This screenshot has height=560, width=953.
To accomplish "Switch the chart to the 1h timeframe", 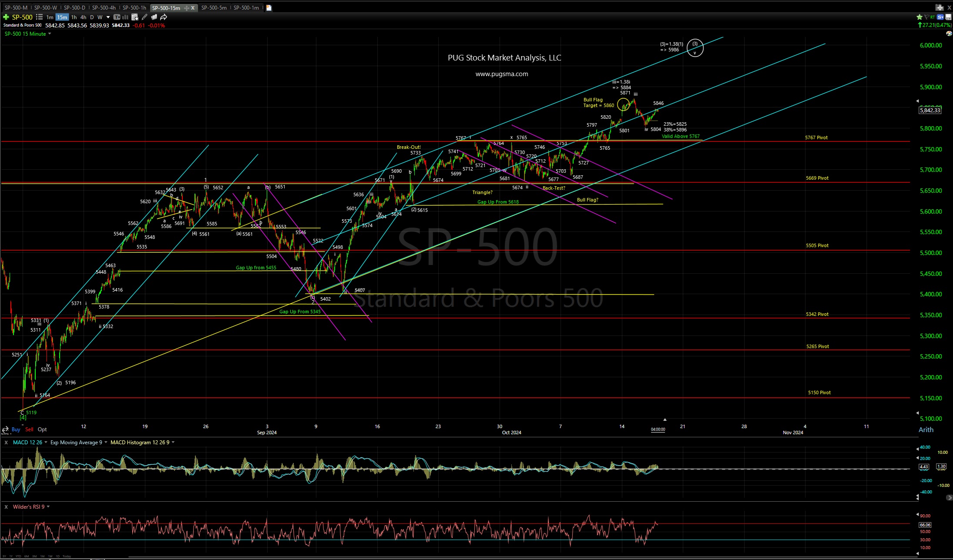I will [74, 17].
